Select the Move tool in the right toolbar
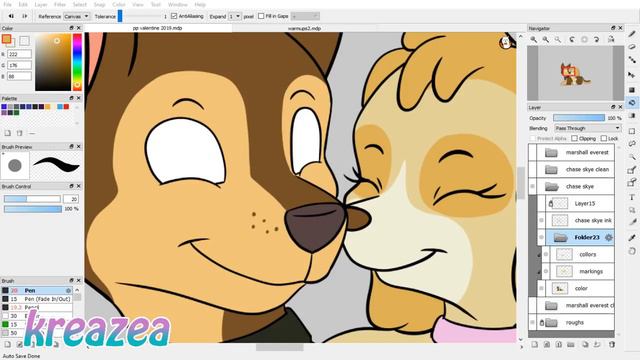 (632, 75)
